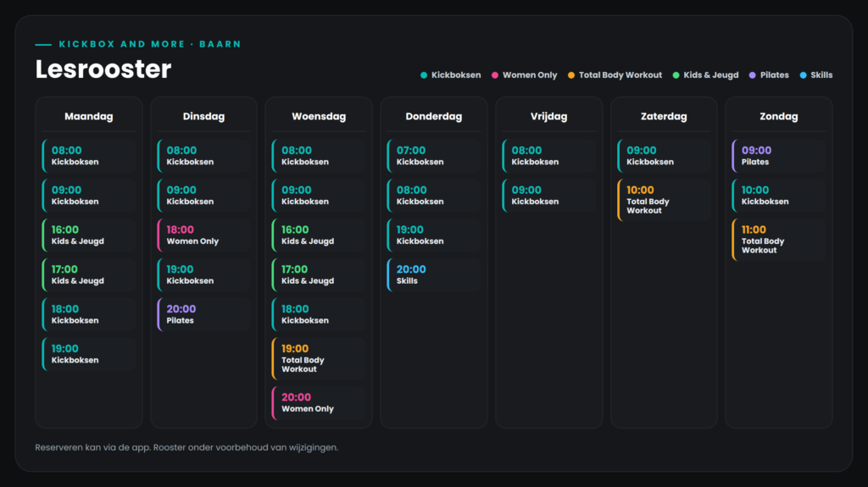This screenshot has width=868, height=487.
Task: Select the Woensdag column header
Action: 319,116
